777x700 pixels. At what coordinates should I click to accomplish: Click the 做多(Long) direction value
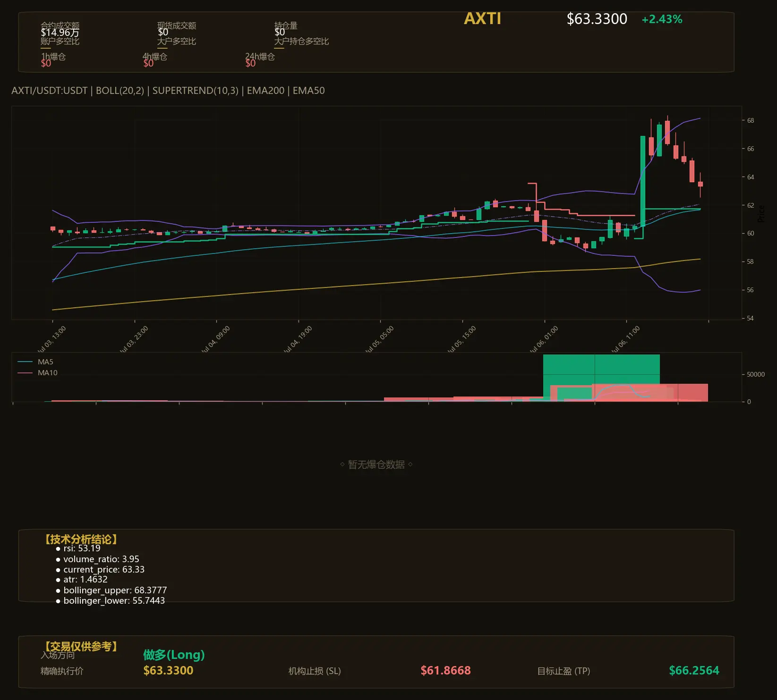click(174, 655)
